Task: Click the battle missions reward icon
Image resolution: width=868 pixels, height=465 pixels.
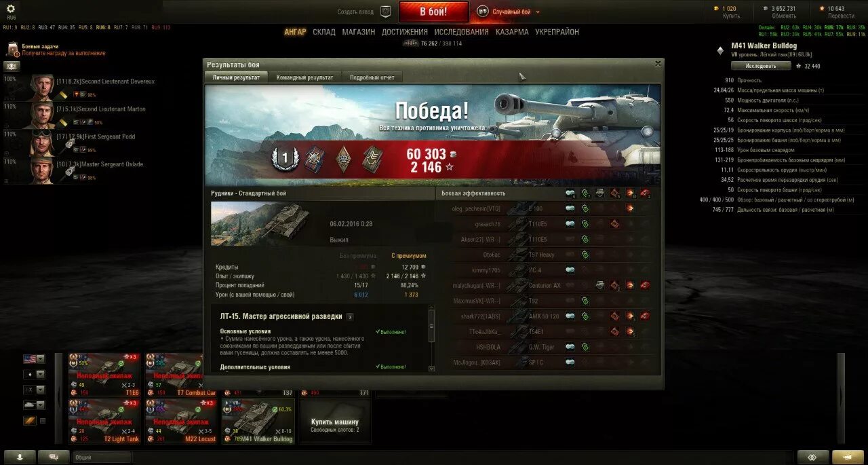Action: (x=13, y=50)
